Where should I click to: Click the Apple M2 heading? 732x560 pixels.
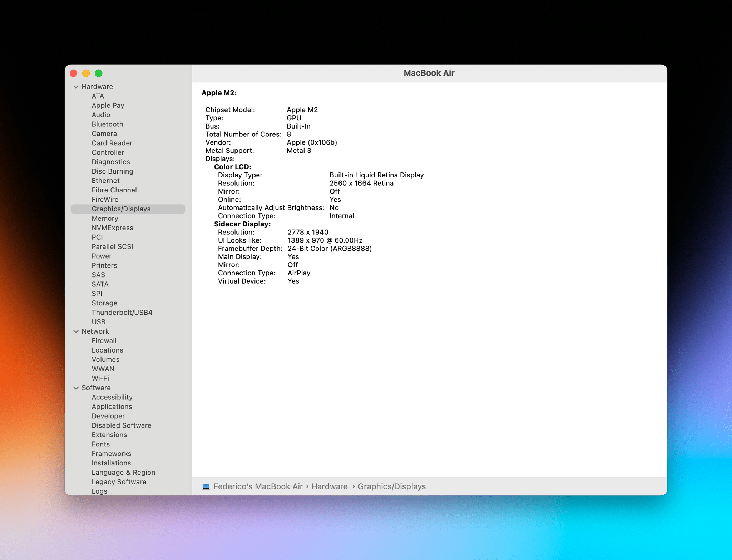(x=219, y=93)
